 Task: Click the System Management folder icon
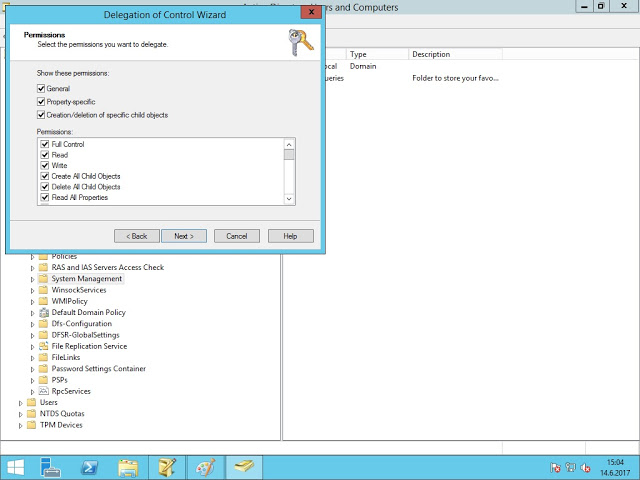point(43,279)
